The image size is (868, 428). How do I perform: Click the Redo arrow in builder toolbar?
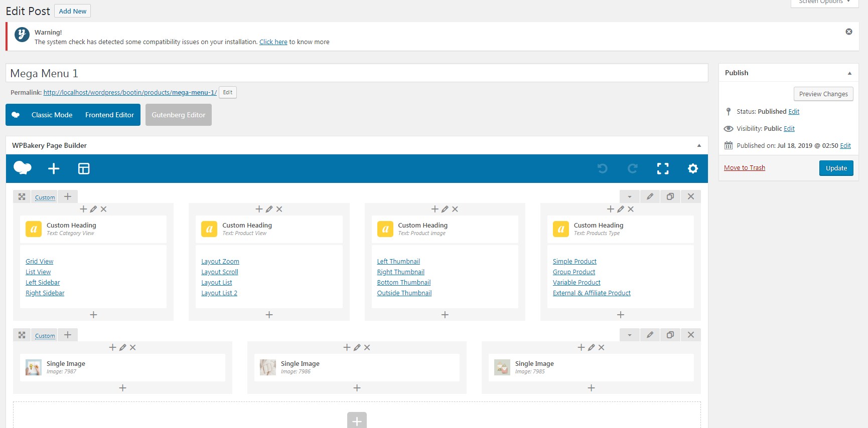tap(633, 169)
